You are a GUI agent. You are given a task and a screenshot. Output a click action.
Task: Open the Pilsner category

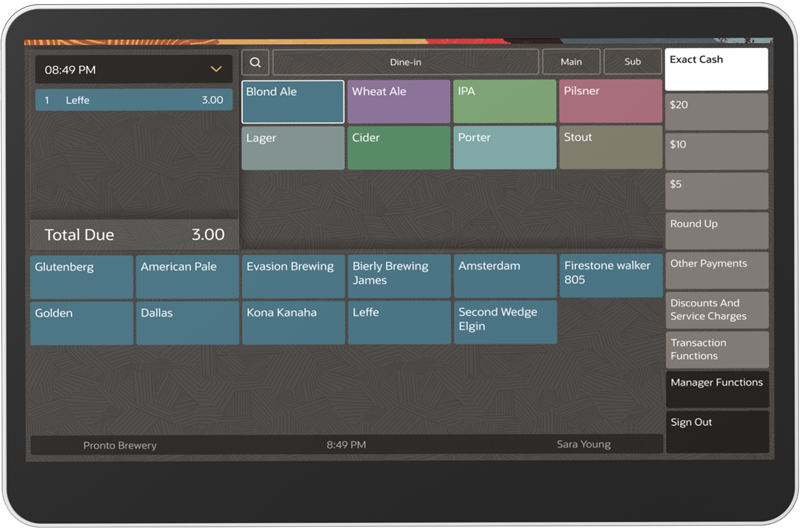[x=610, y=102]
